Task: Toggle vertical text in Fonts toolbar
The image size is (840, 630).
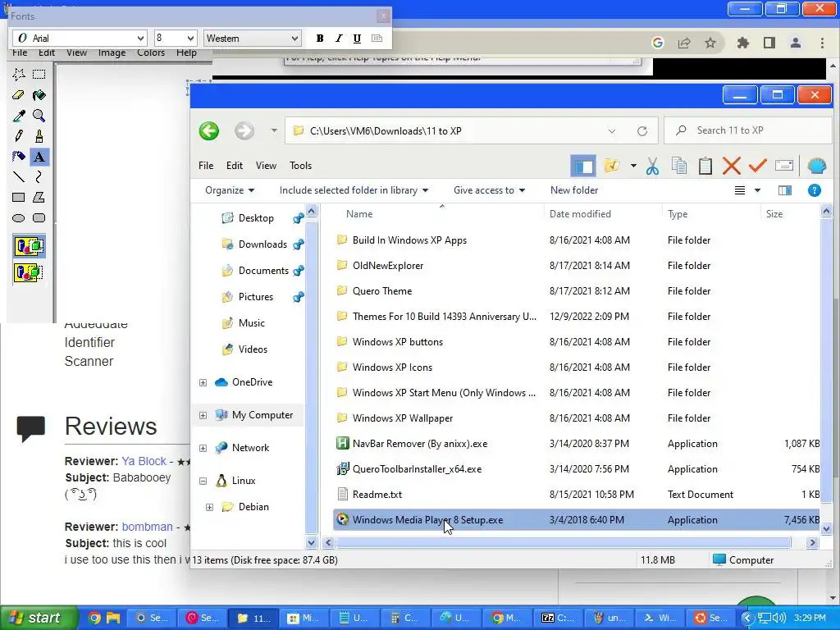Action: tap(377, 39)
